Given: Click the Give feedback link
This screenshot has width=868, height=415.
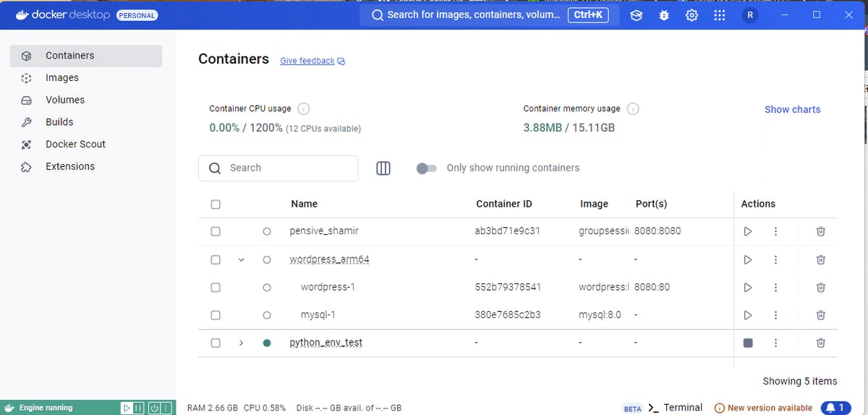Looking at the screenshot, I should [x=312, y=61].
